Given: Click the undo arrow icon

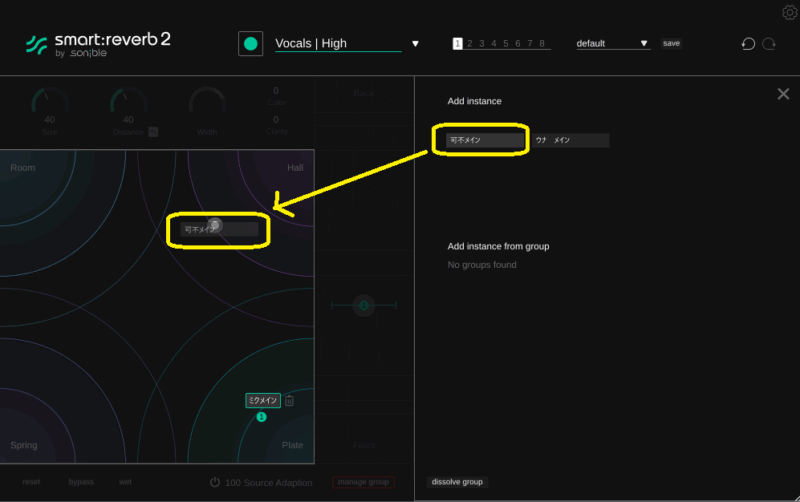Looking at the screenshot, I should (x=748, y=44).
